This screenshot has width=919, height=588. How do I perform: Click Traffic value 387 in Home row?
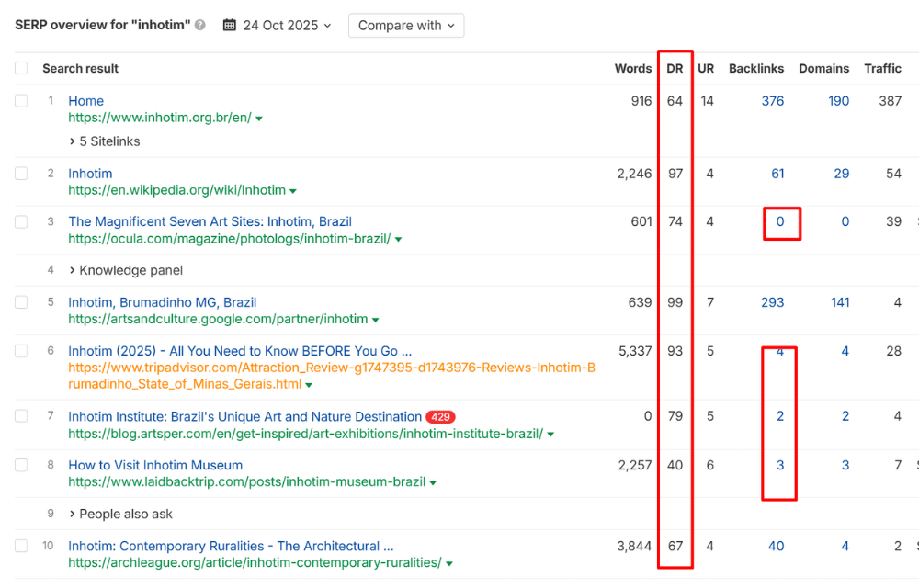tap(890, 101)
